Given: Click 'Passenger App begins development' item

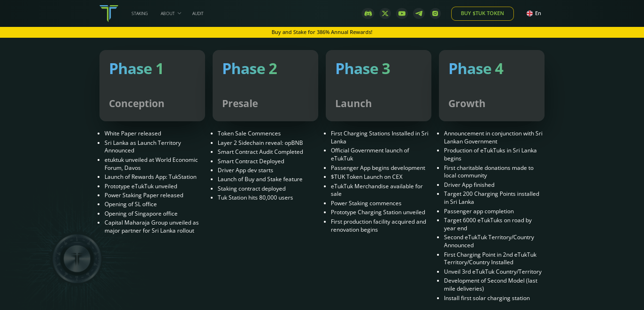Looking at the screenshot, I should pos(378,168).
